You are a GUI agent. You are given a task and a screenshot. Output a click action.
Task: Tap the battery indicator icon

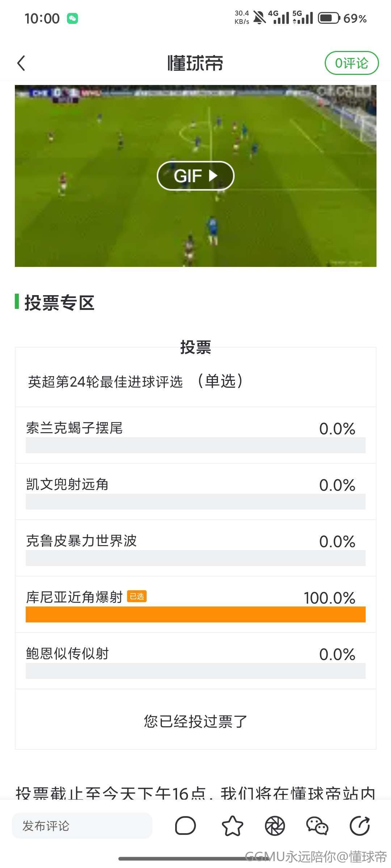click(329, 18)
